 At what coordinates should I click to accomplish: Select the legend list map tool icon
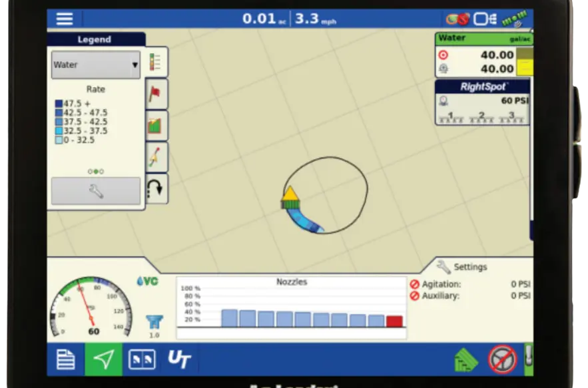pos(156,63)
